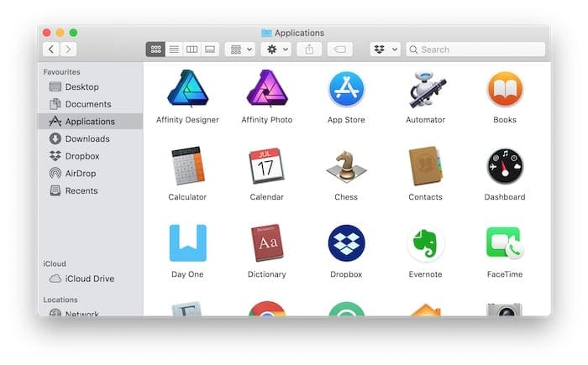Image resolution: width=588 pixels, height=365 pixels.
Task: Select the Dashboard app icon
Action: 505,166
